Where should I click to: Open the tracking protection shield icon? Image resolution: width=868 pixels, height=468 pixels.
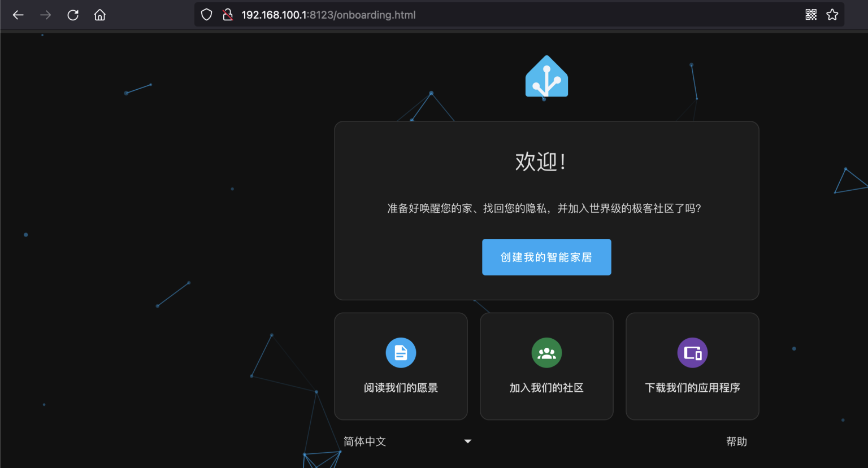point(207,15)
